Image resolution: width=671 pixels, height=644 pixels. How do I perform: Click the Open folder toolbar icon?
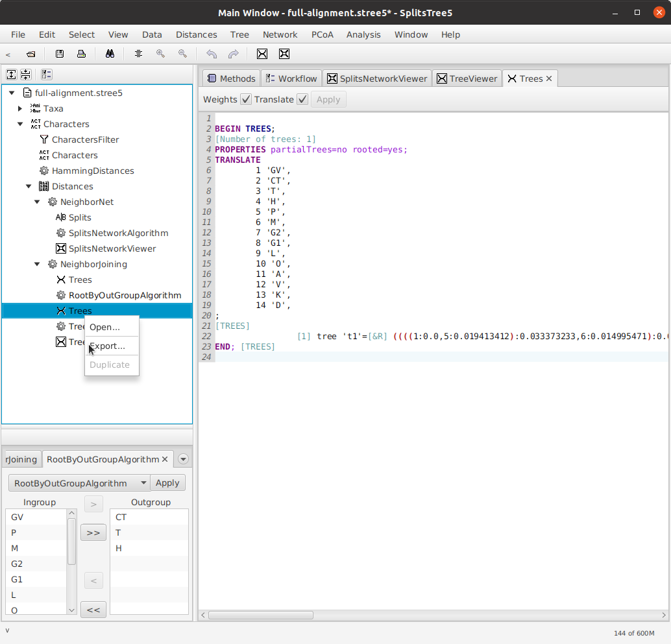pyautogui.click(x=30, y=54)
